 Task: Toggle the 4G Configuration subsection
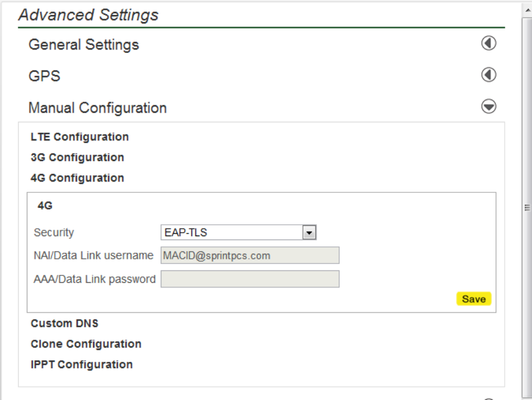(77, 178)
